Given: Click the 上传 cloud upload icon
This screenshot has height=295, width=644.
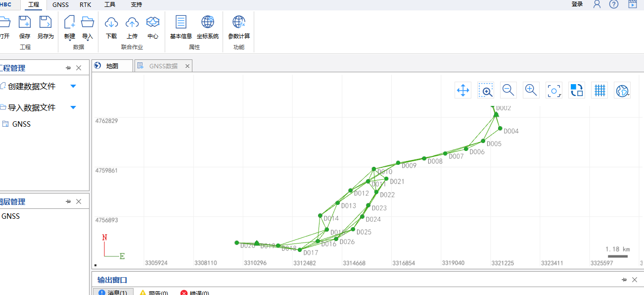Looking at the screenshot, I should coord(132,23).
